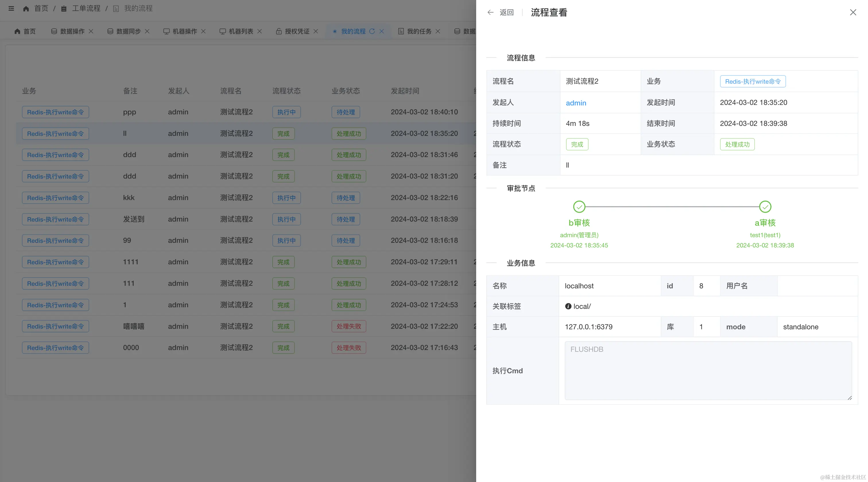Click the back arrow icon beside 返回

pyautogui.click(x=490, y=12)
